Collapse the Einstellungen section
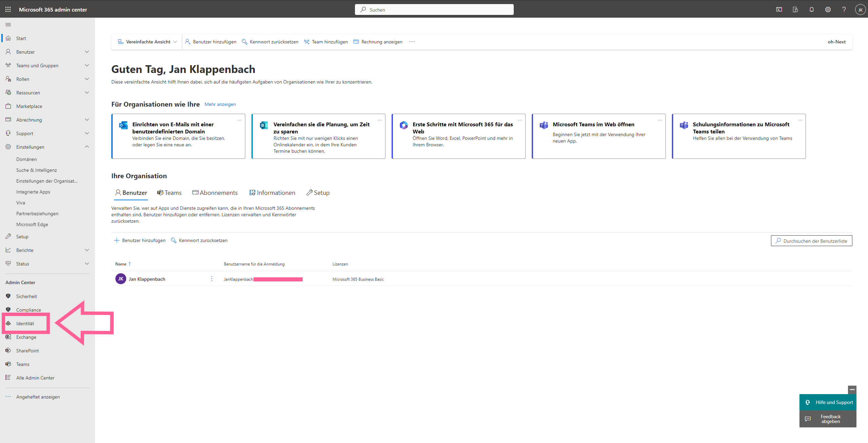 [x=87, y=147]
